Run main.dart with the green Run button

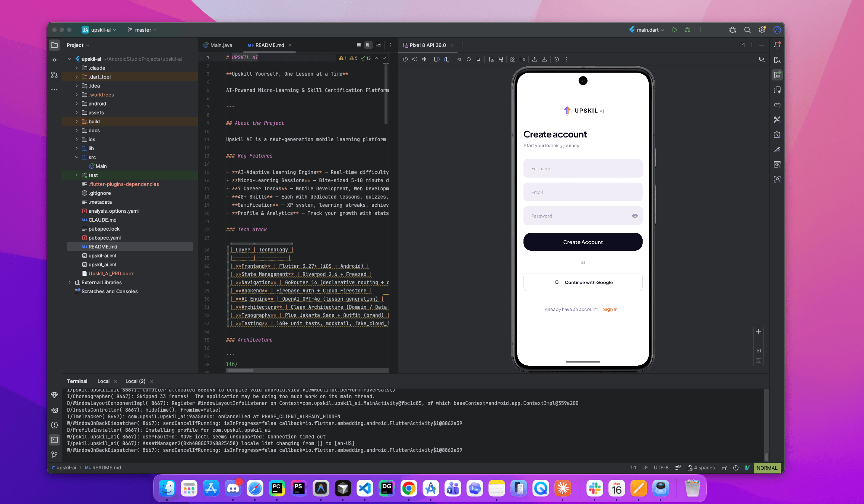point(674,30)
